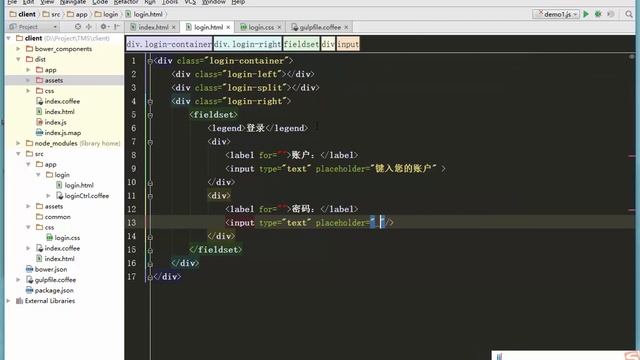640x360 pixels.
Task: Expand loginCtrl.coffee node
Action: point(48,196)
